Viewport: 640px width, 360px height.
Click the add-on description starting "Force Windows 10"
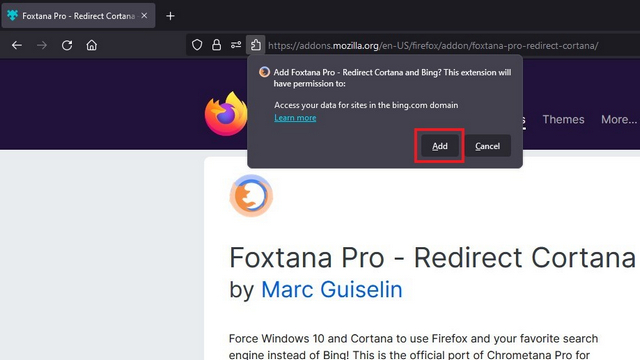click(x=413, y=346)
